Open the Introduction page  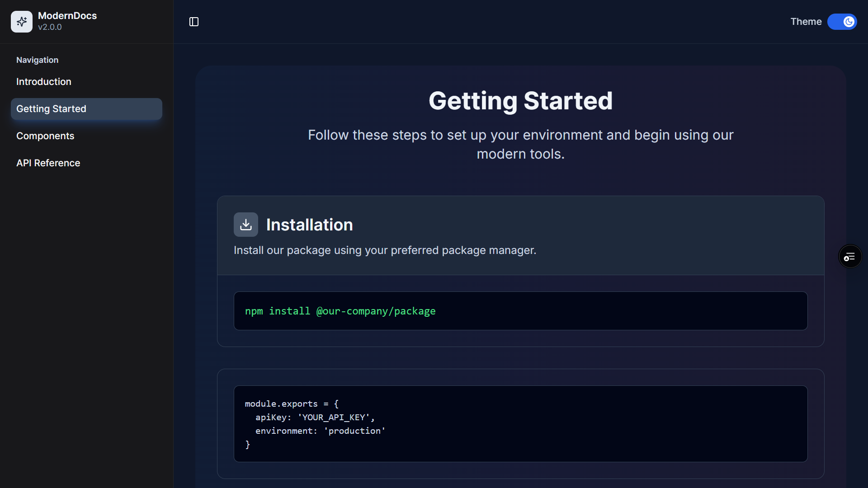pyautogui.click(x=86, y=82)
